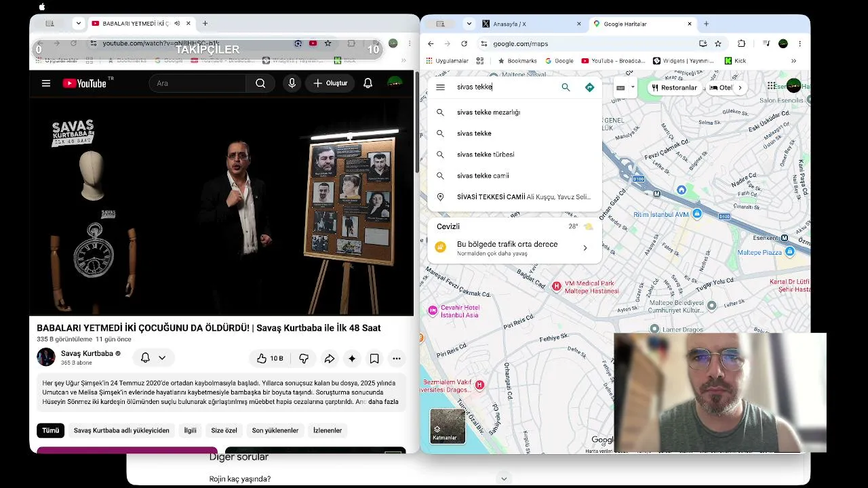Install the Google Maps app from address bar
Image resolution: width=868 pixels, height=488 pixels.
pos(703,43)
